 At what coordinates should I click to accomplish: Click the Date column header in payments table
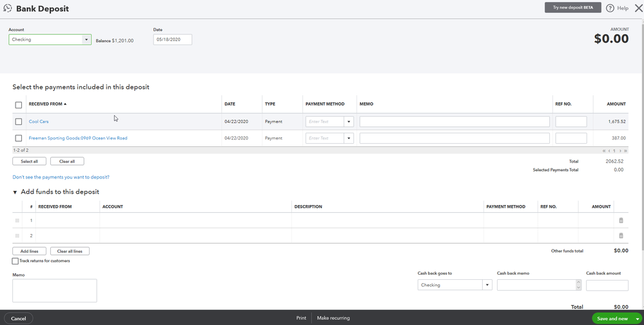point(230,104)
